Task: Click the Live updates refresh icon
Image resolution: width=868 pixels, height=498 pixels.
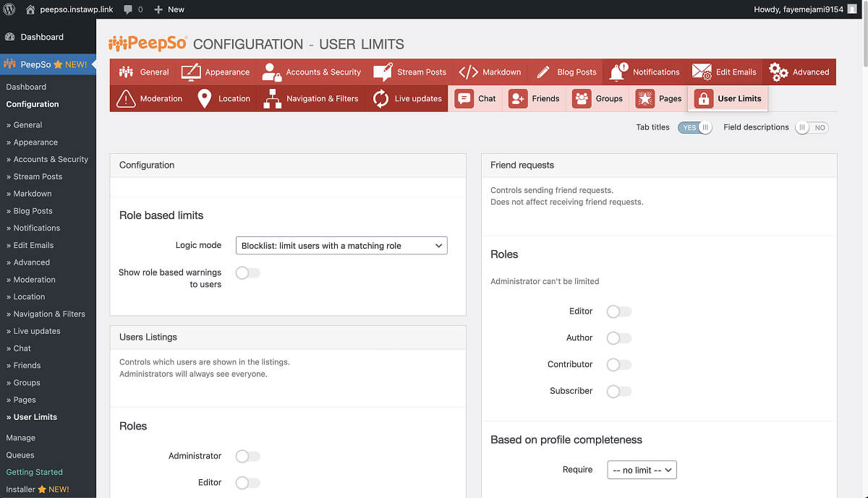Action: (x=380, y=98)
